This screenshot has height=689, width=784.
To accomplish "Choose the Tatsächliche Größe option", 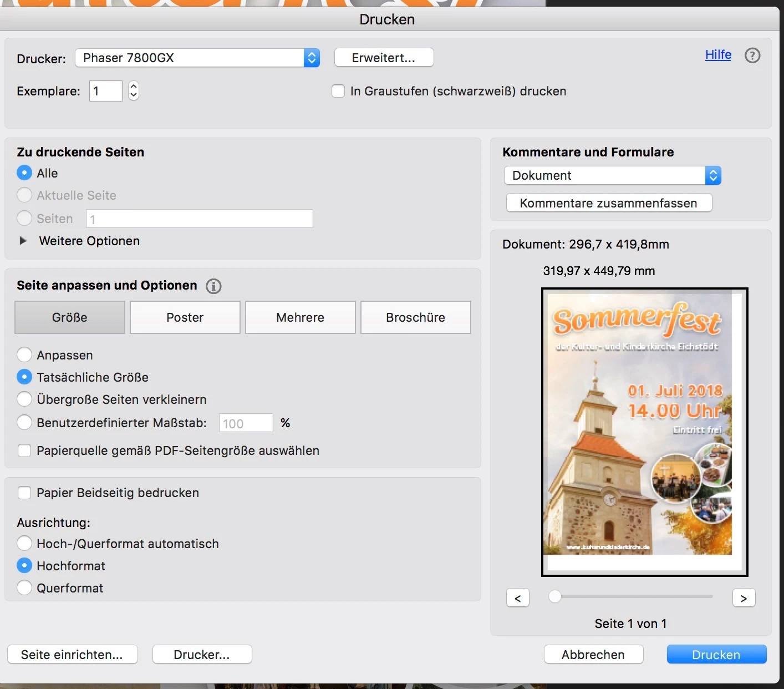I will (24, 377).
